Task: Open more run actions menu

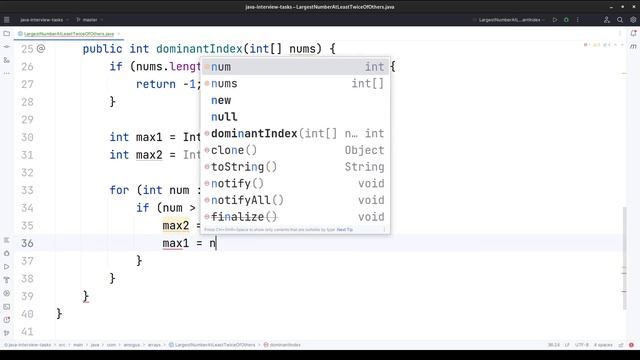Action: tap(578, 20)
